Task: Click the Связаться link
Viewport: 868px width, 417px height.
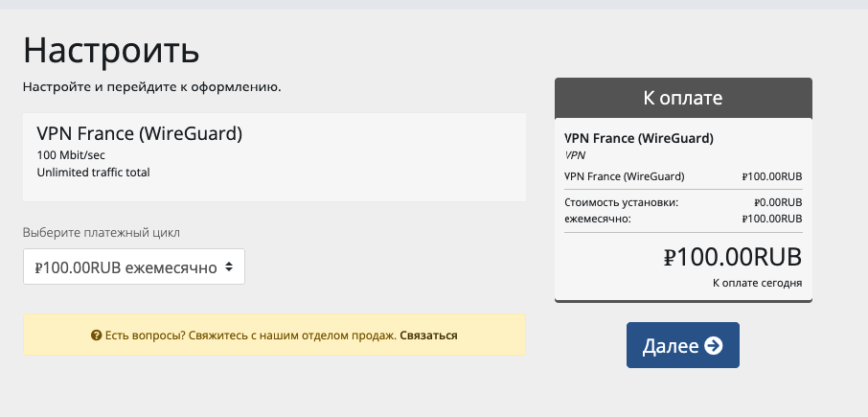Action: (x=428, y=336)
